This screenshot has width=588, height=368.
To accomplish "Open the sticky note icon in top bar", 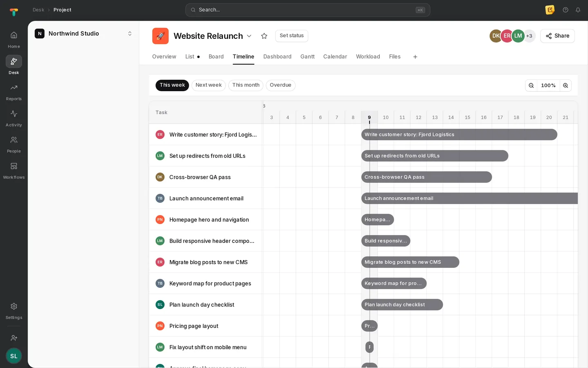I will tap(550, 10).
